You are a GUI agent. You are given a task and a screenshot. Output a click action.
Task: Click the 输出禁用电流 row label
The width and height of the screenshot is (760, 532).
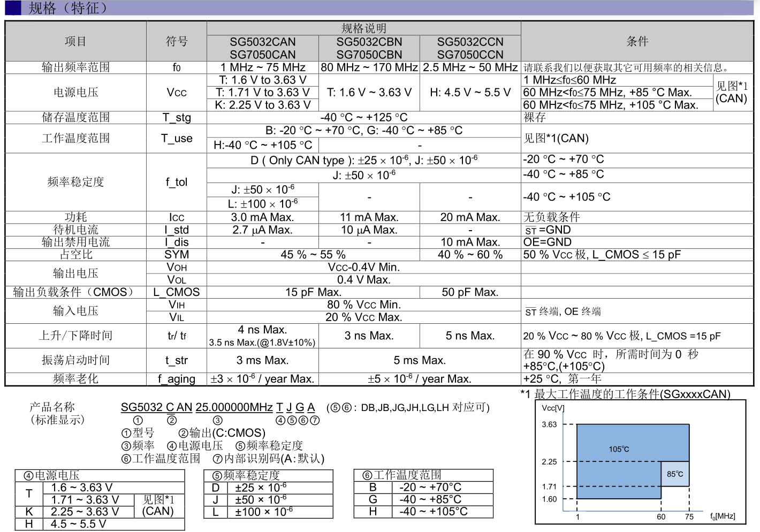pyautogui.click(x=75, y=242)
